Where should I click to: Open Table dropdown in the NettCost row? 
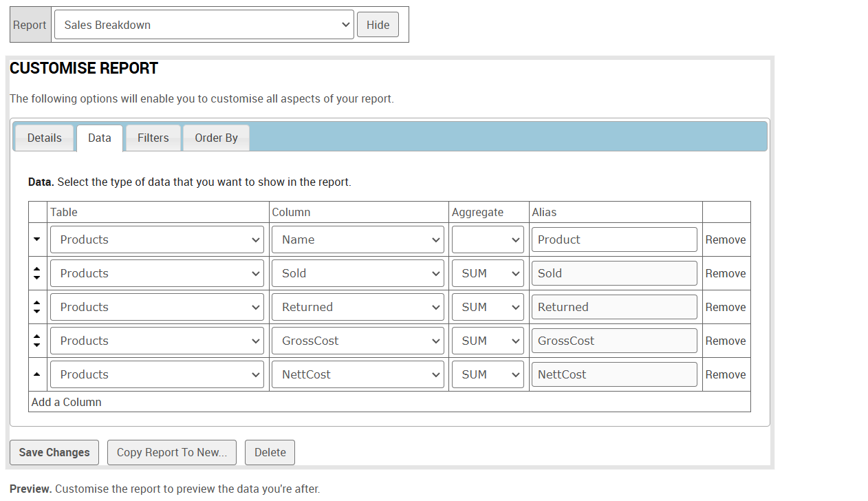click(157, 374)
